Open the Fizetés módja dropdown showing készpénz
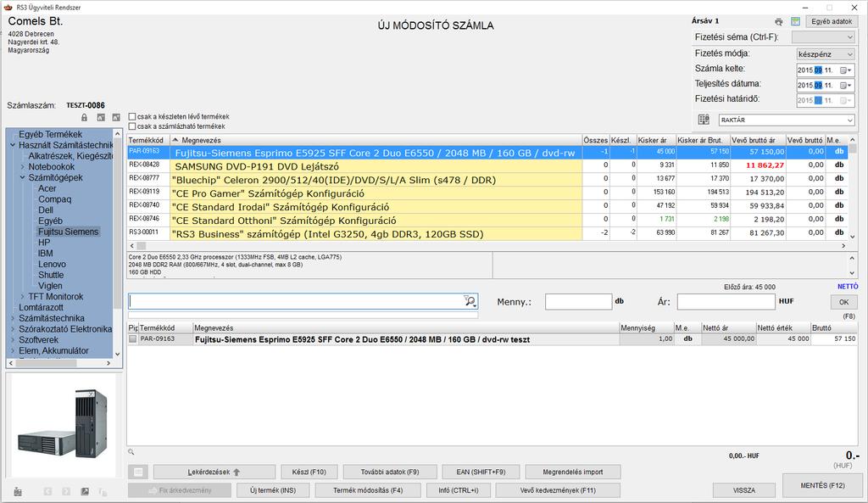Screen dimensions: 868x503 826,54
